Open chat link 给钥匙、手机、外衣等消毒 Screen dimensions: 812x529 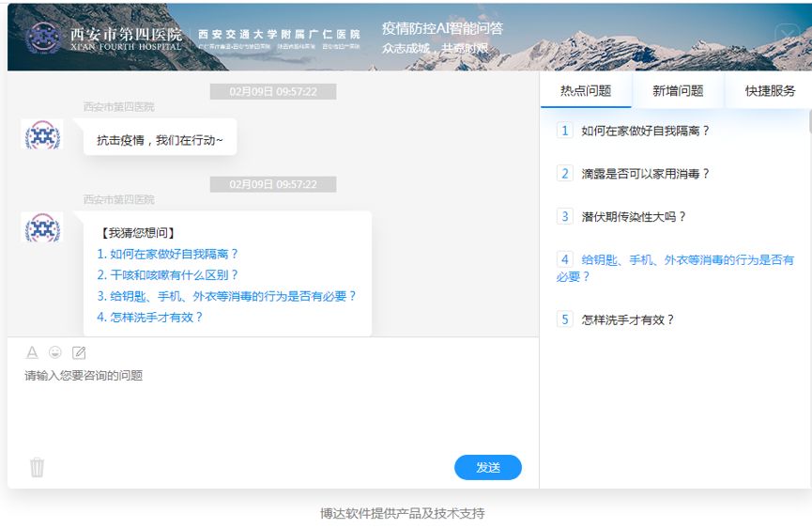(x=226, y=296)
